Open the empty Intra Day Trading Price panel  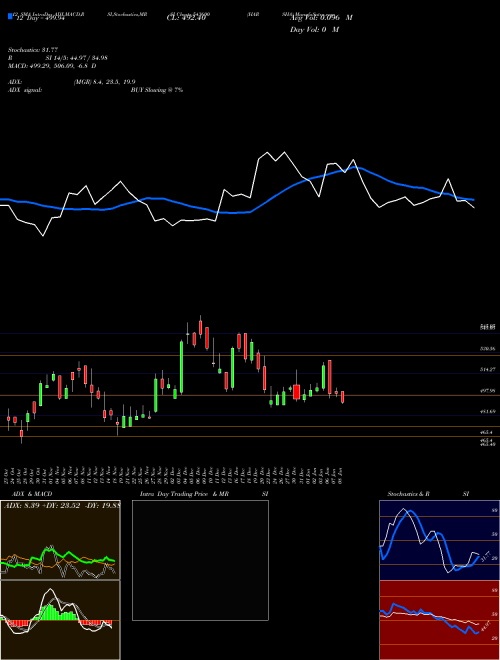click(x=200, y=560)
